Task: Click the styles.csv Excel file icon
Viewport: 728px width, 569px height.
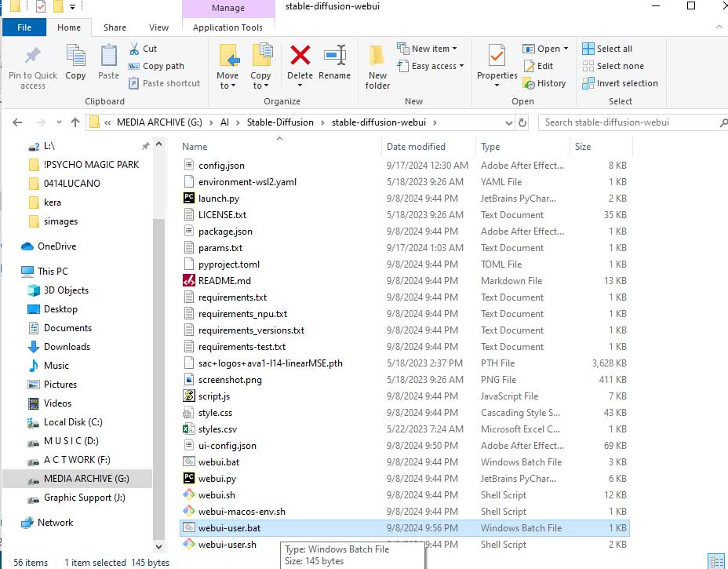Action: coord(189,429)
